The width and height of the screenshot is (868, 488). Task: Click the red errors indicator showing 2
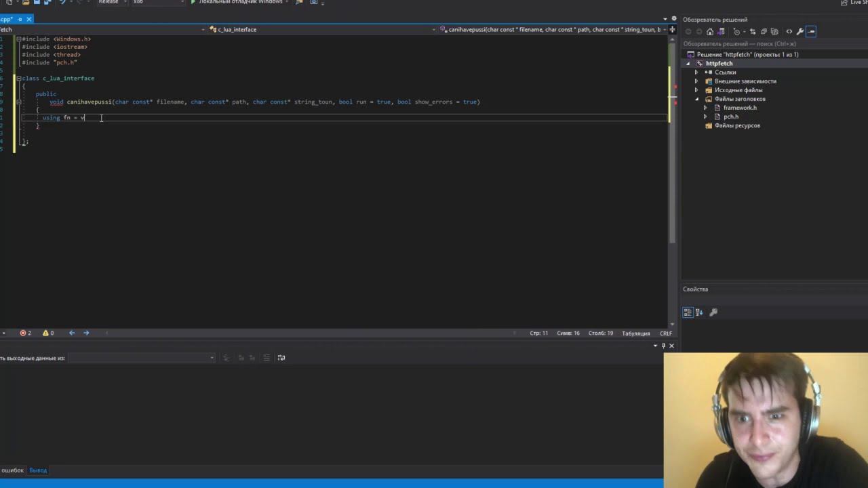(26, 333)
